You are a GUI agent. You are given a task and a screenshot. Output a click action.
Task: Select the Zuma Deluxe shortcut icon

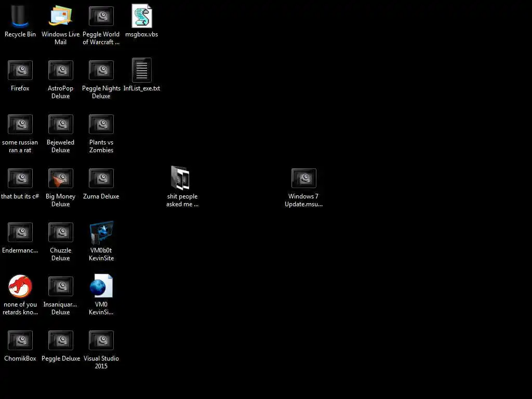click(101, 178)
